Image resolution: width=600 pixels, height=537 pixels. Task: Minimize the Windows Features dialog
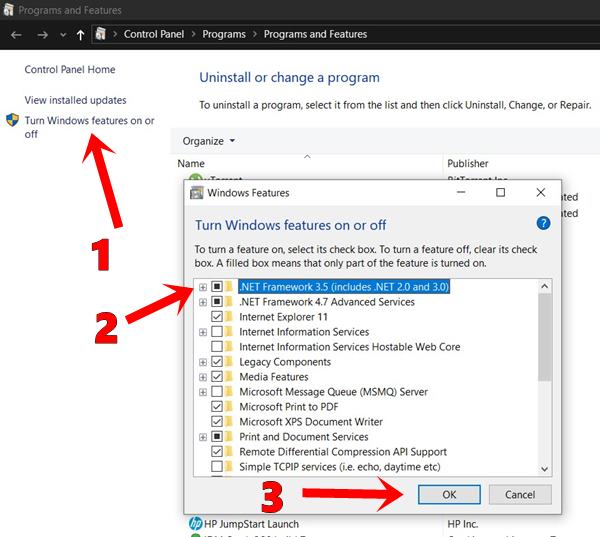[x=461, y=192]
